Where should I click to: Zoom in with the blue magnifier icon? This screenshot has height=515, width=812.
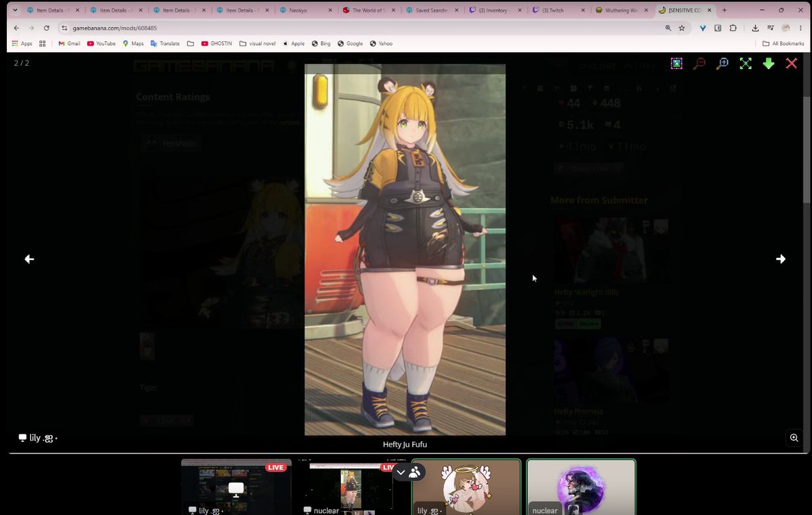tap(723, 63)
